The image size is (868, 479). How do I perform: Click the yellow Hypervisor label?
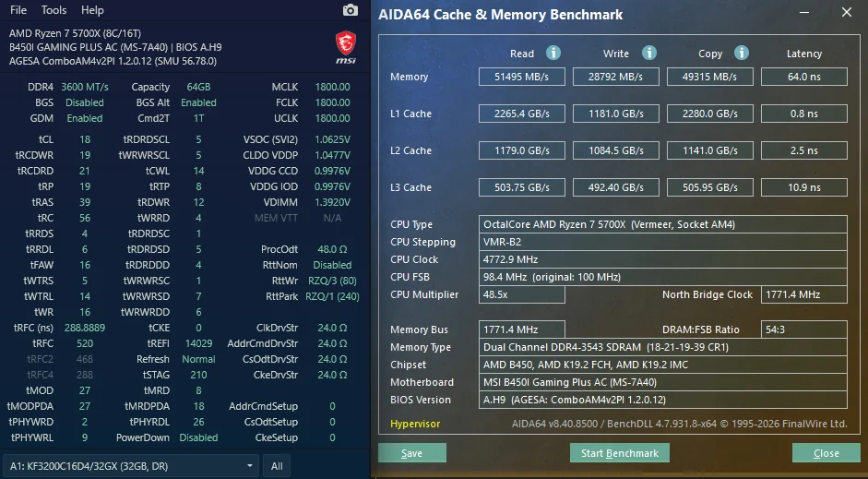[x=415, y=424]
